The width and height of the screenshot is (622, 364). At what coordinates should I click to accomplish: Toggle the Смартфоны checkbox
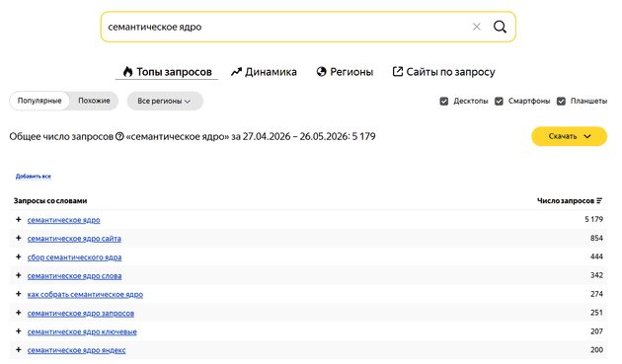tap(499, 101)
